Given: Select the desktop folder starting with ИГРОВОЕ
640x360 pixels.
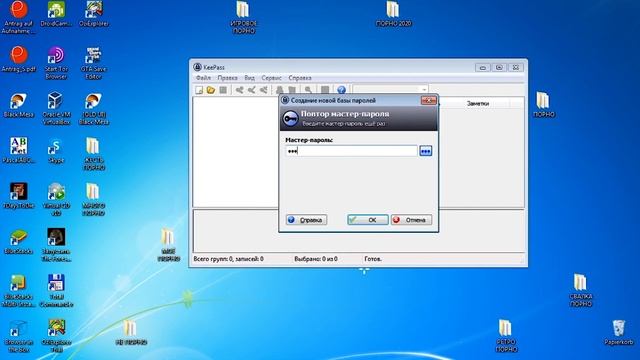Looking at the screenshot, I should tap(243, 18).
